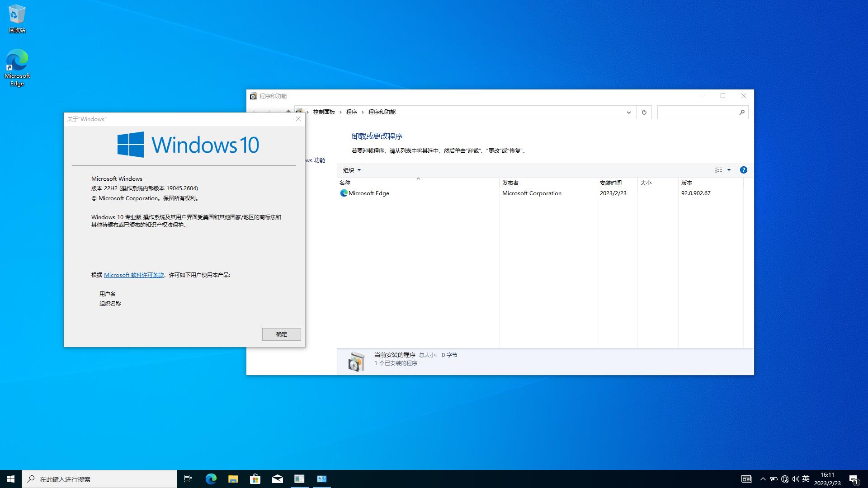Click the power/battery tray icon
Image resolution: width=868 pixels, height=488 pixels.
point(774,479)
